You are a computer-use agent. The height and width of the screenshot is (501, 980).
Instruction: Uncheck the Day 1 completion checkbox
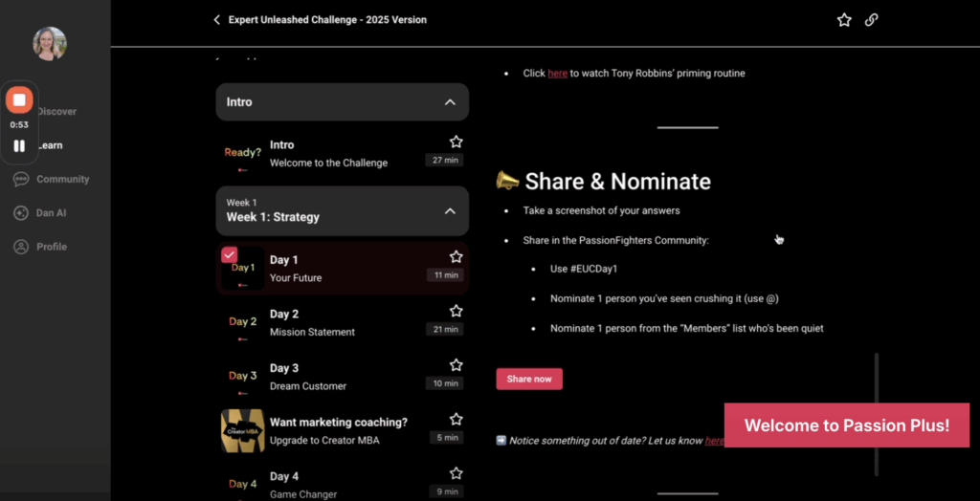coord(230,255)
